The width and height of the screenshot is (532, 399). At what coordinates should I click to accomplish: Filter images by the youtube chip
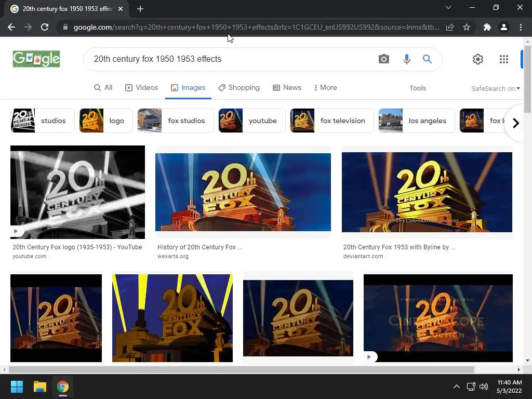pyautogui.click(x=252, y=121)
